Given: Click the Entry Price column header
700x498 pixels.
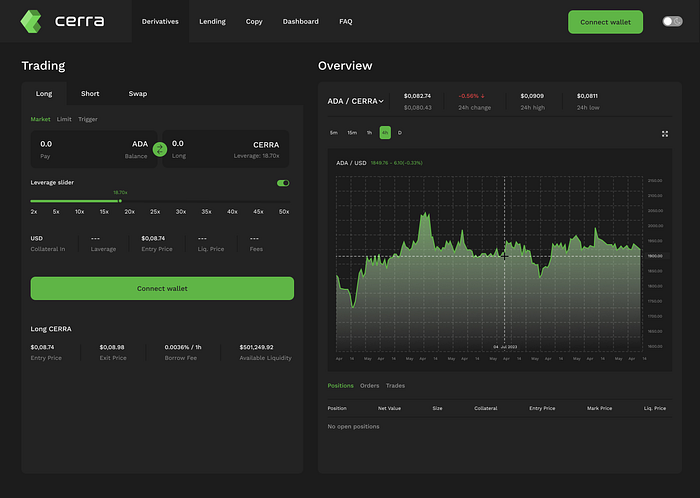Looking at the screenshot, I should pyautogui.click(x=542, y=408).
